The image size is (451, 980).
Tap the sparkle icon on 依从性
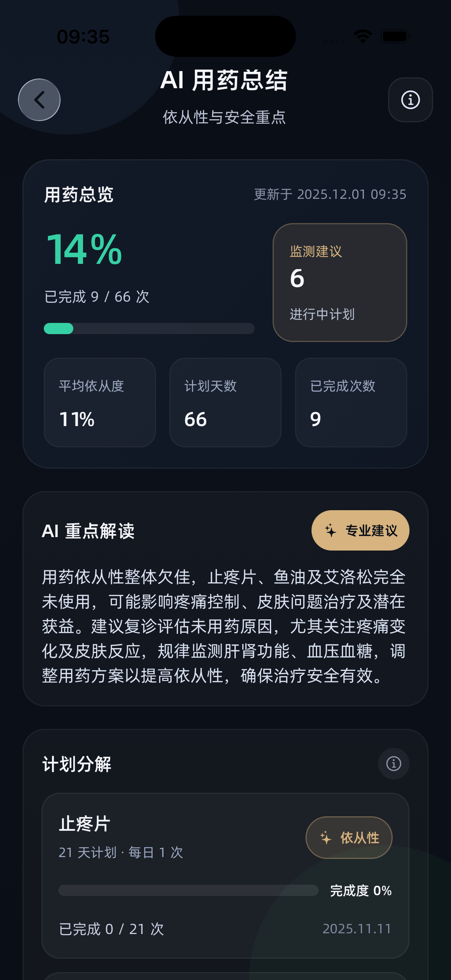pyautogui.click(x=326, y=837)
